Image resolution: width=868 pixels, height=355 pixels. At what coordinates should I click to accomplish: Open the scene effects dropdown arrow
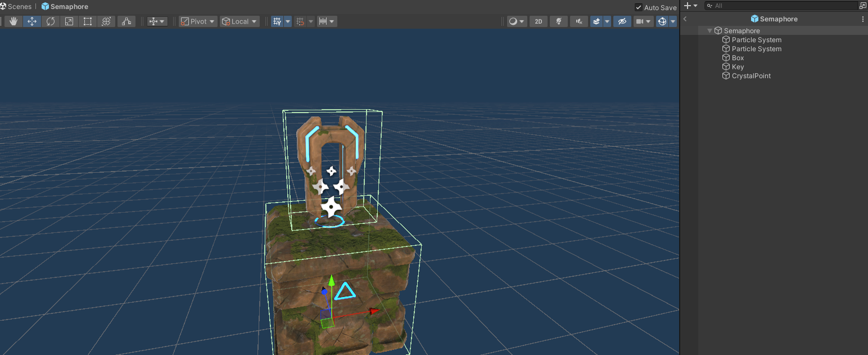coord(607,21)
